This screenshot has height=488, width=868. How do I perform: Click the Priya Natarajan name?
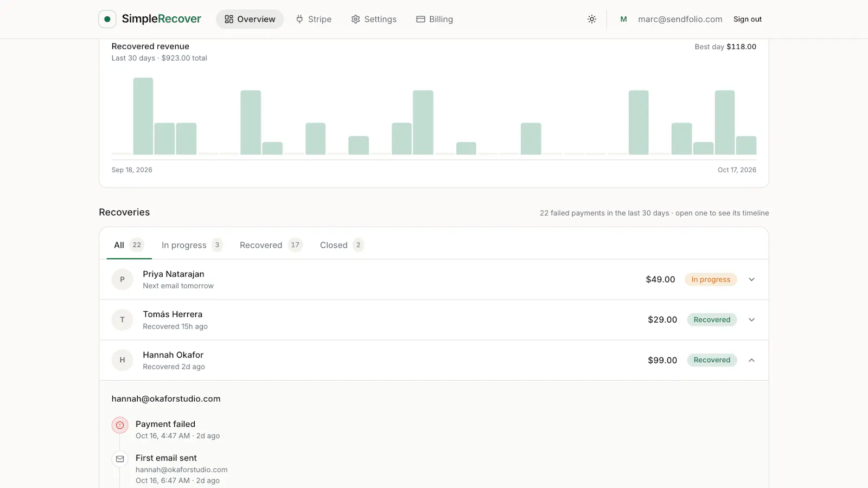tap(174, 274)
